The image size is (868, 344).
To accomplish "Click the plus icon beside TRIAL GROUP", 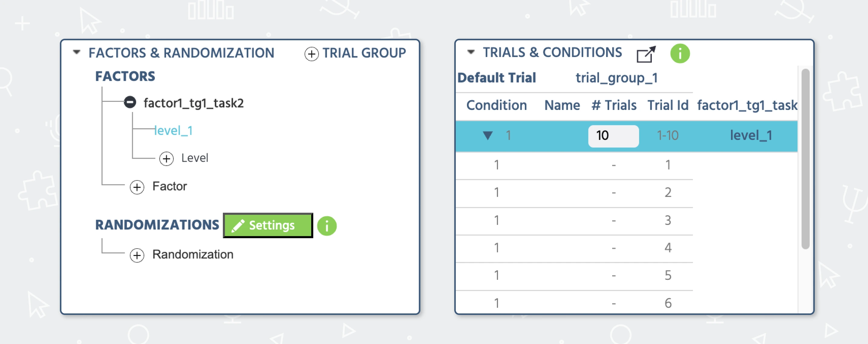I will [x=311, y=54].
